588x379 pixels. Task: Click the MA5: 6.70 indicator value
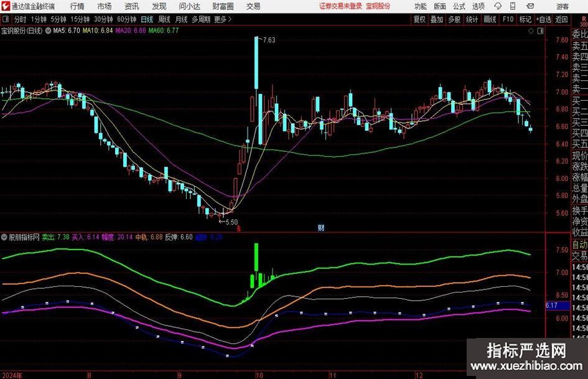(67, 30)
